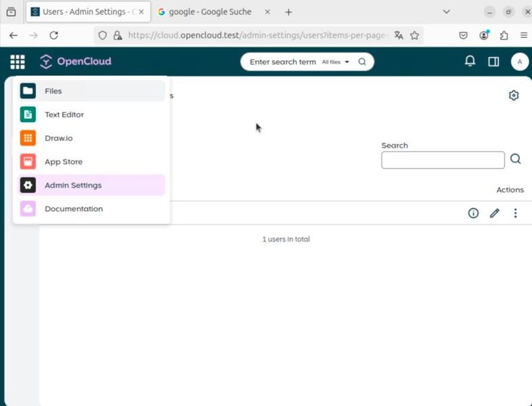Screen dimensions: 532x406
Task: Open the application switcher grid icon
Action: (18, 62)
